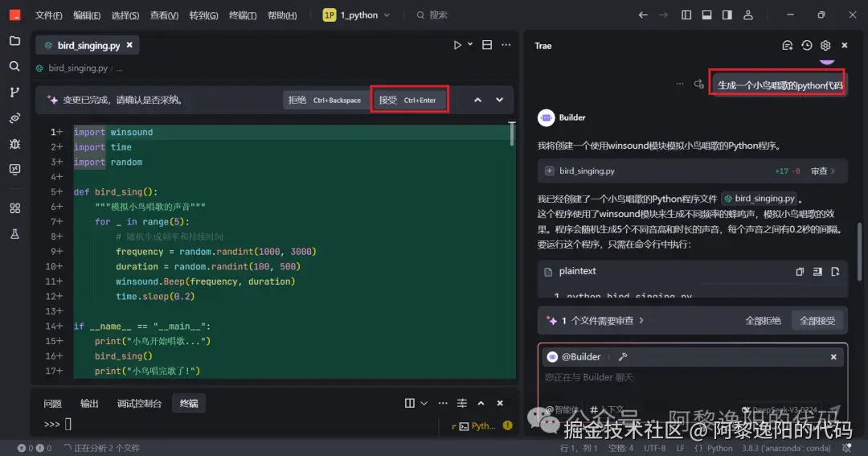Maximize the terminal panel caret
Image resolution: width=868 pixels, height=456 pixels.
[481, 403]
